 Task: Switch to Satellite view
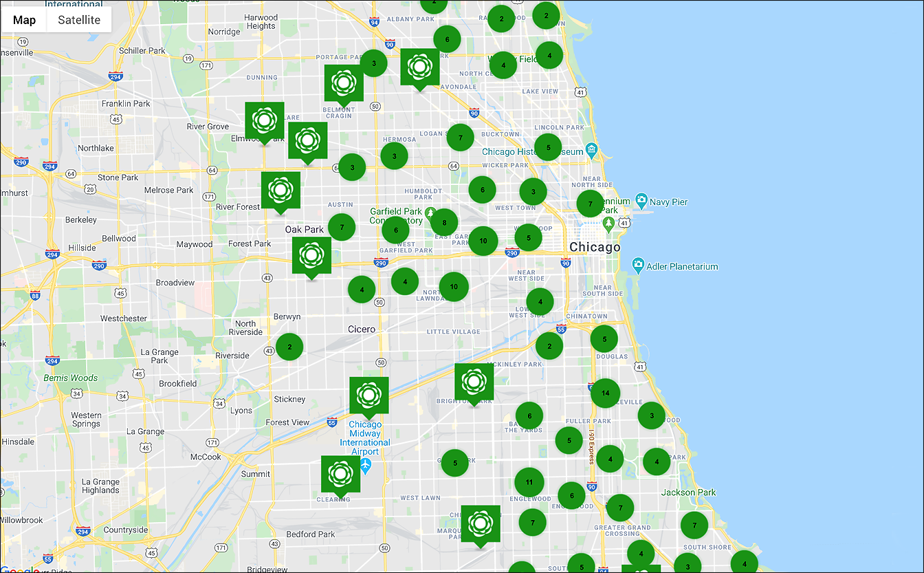tap(78, 20)
